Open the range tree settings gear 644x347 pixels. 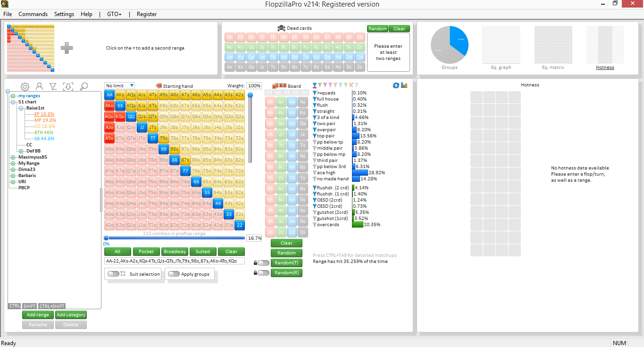pos(25,86)
